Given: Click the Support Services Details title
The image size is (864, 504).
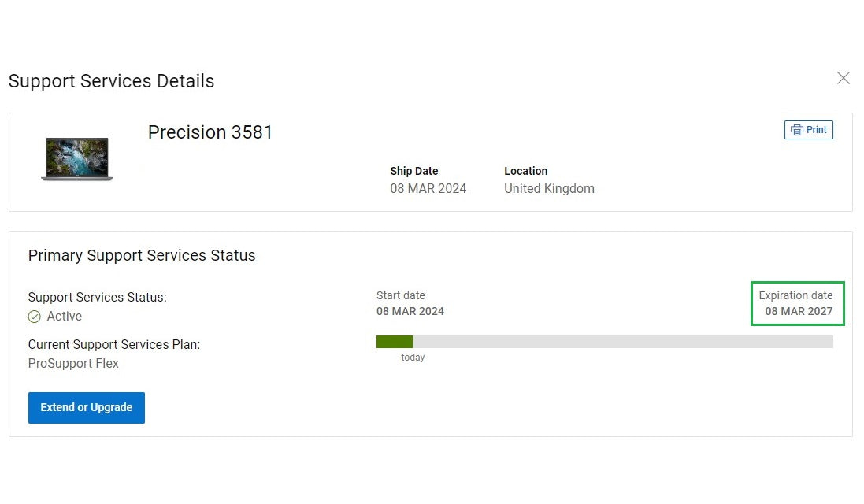Looking at the screenshot, I should point(111,81).
